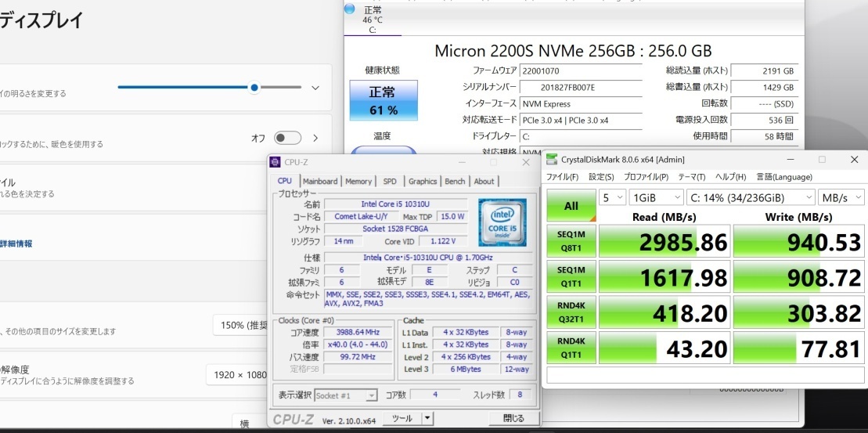Click the Intel Core i5 logo in CPU-Z

(502, 222)
